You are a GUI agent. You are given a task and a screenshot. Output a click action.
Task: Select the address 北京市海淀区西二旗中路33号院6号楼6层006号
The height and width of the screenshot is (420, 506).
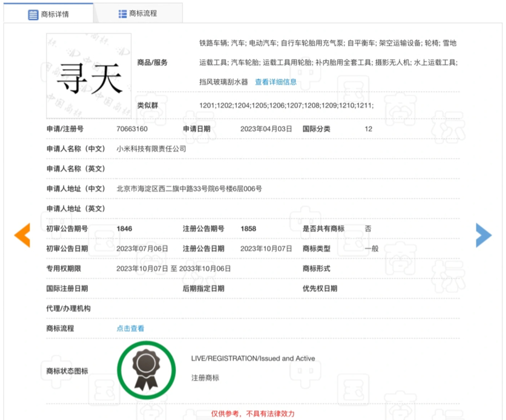189,189
